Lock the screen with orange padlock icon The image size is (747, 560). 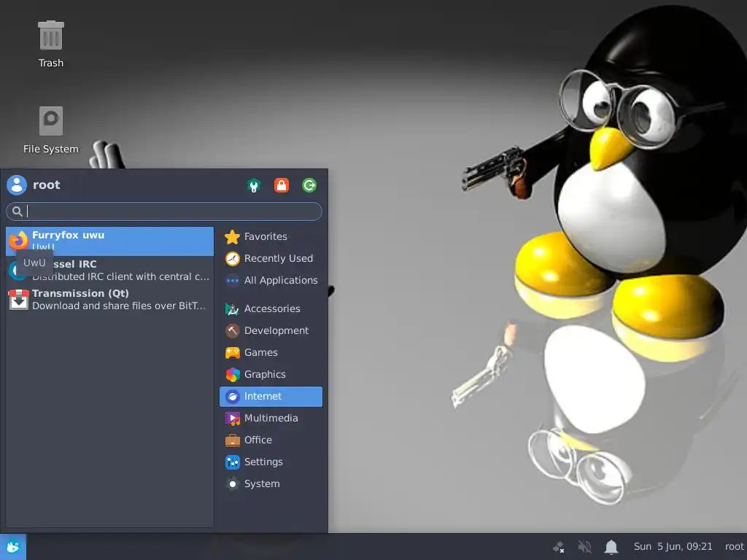282,185
